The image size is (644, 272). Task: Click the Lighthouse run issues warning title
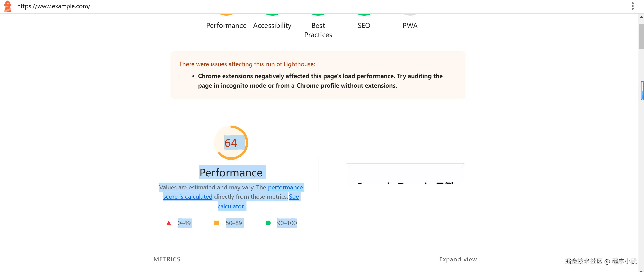247,64
